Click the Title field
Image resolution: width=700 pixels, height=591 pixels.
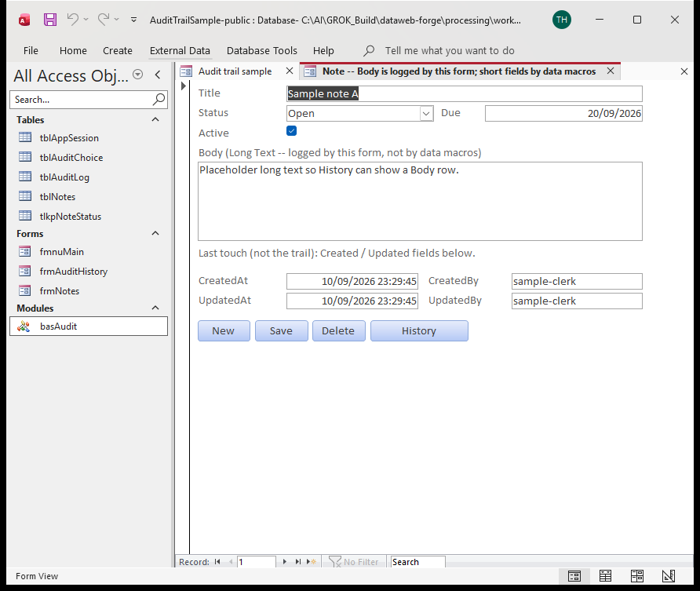(465, 93)
